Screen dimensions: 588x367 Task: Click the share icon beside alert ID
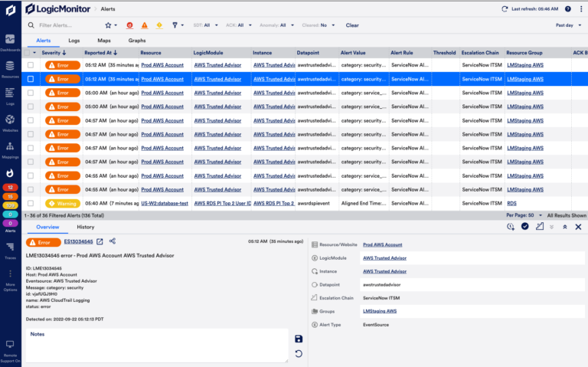(113, 241)
